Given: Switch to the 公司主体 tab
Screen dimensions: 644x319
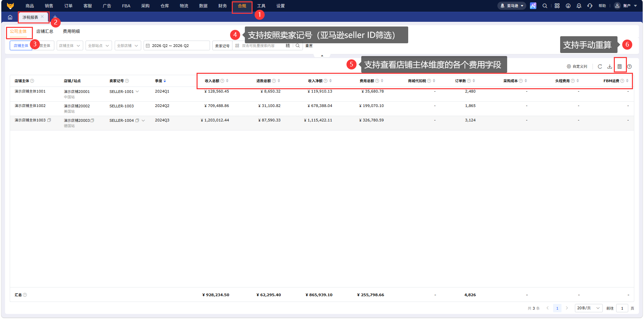Looking at the screenshot, I should pyautogui.click(x=18, y=32).
